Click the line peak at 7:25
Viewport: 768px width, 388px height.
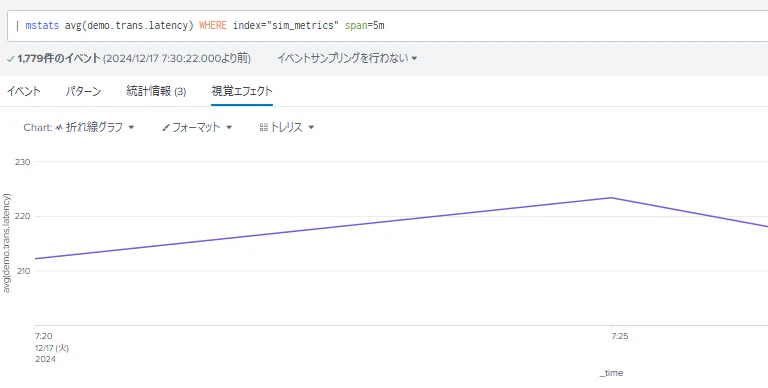tap(611, 197)
